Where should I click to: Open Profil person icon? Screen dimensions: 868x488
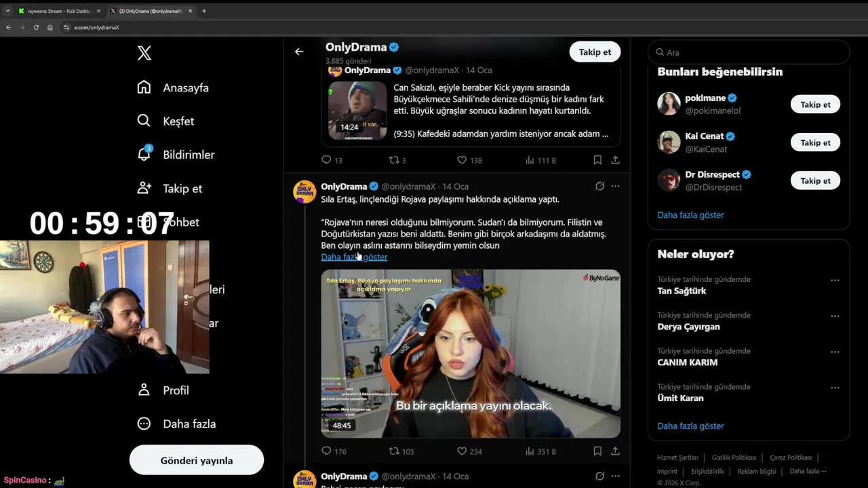pyautogui.click(x=144, y=390)
